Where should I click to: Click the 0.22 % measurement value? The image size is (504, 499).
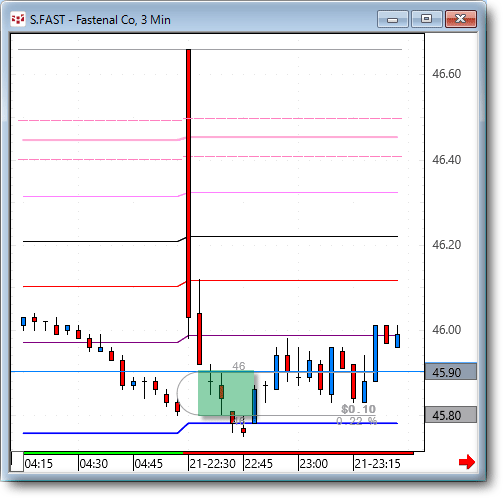357,421
